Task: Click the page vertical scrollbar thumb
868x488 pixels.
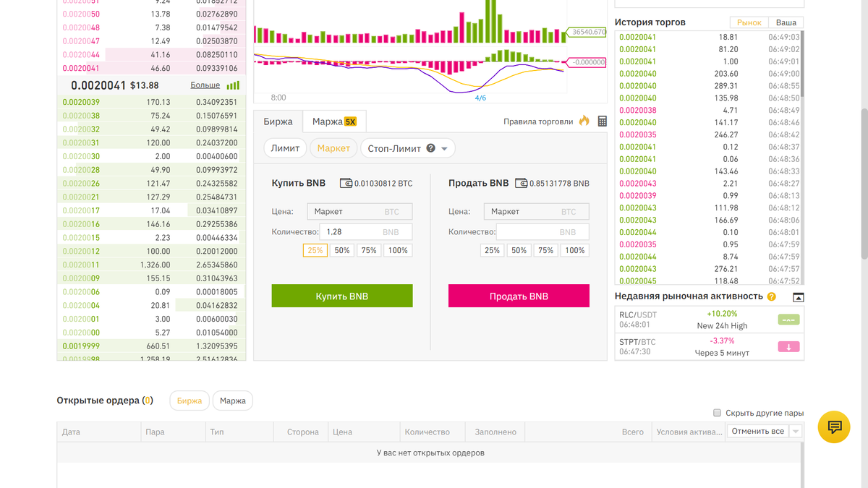Action: click(x=864, y=184)
